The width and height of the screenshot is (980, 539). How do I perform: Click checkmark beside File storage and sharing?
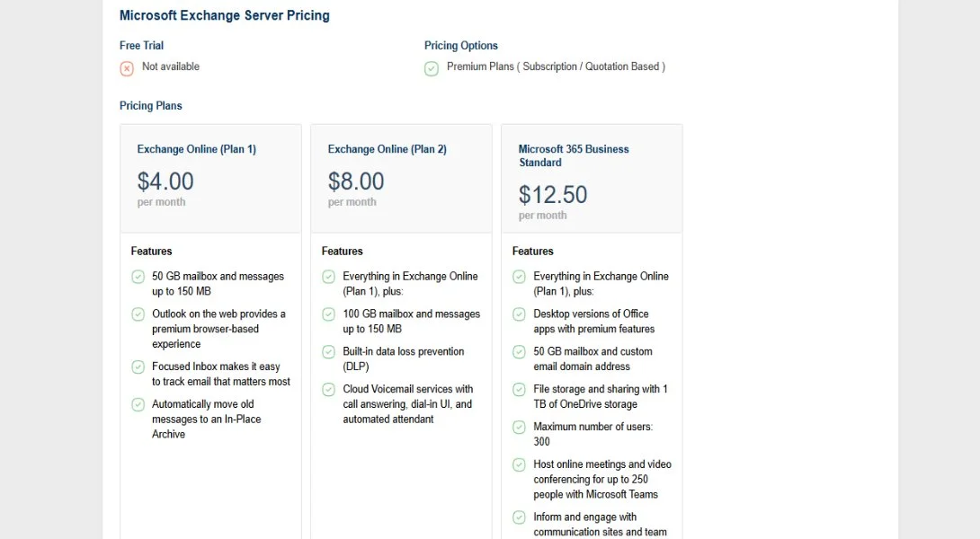point(519,390)
